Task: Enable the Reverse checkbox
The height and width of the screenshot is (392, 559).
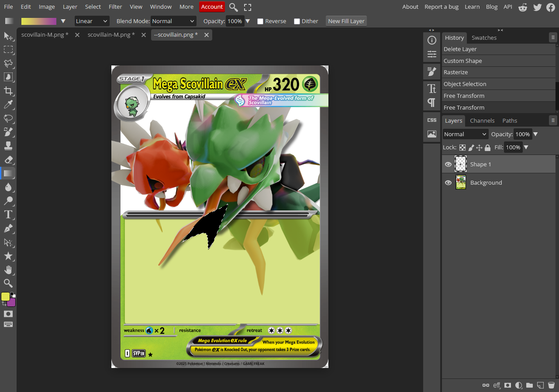Action: (260, 21)
